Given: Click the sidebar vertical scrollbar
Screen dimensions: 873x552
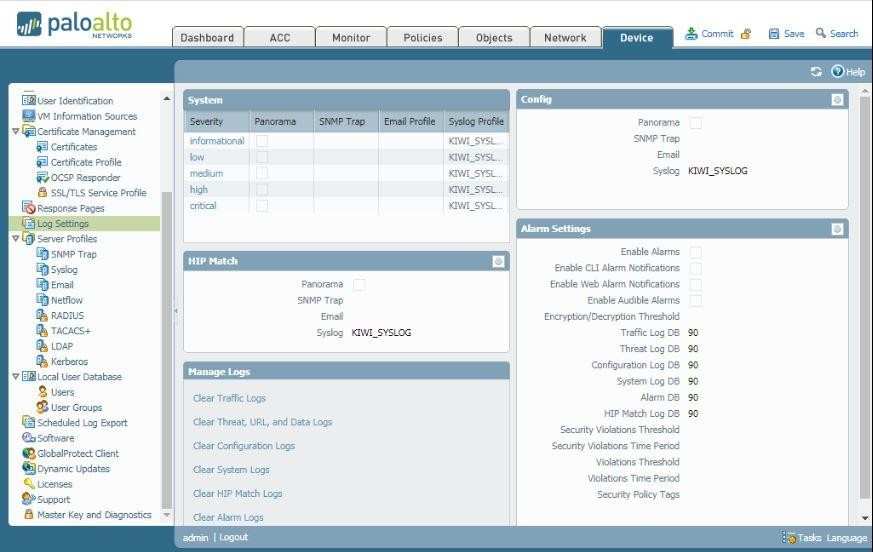Looking at the screenshot, I should (x=167, y=350).
